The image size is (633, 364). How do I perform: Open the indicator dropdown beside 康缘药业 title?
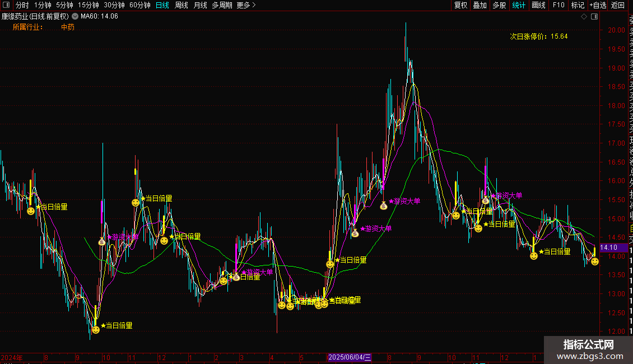tap(75, 17)
